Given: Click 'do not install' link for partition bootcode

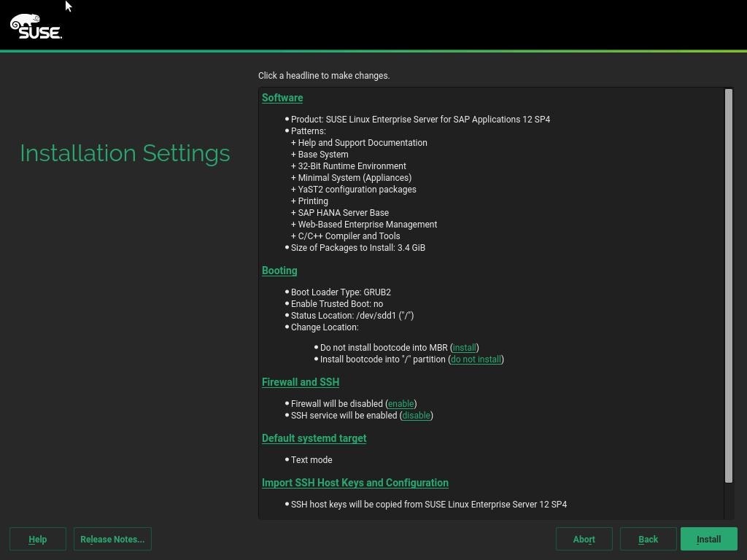Looking at the screenshot, I should [x=476, y=359].
